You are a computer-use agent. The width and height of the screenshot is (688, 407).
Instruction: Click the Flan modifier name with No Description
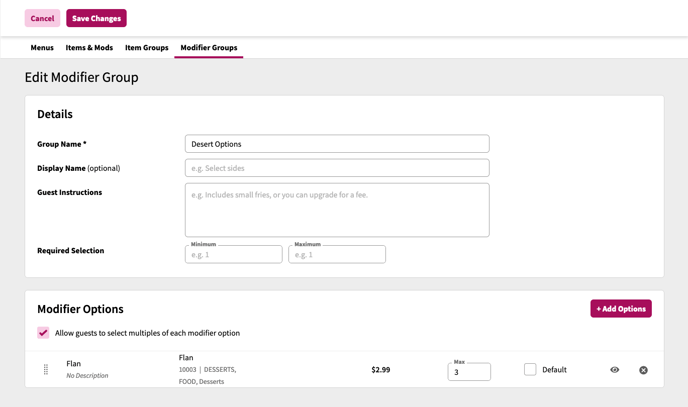point(74,364)
